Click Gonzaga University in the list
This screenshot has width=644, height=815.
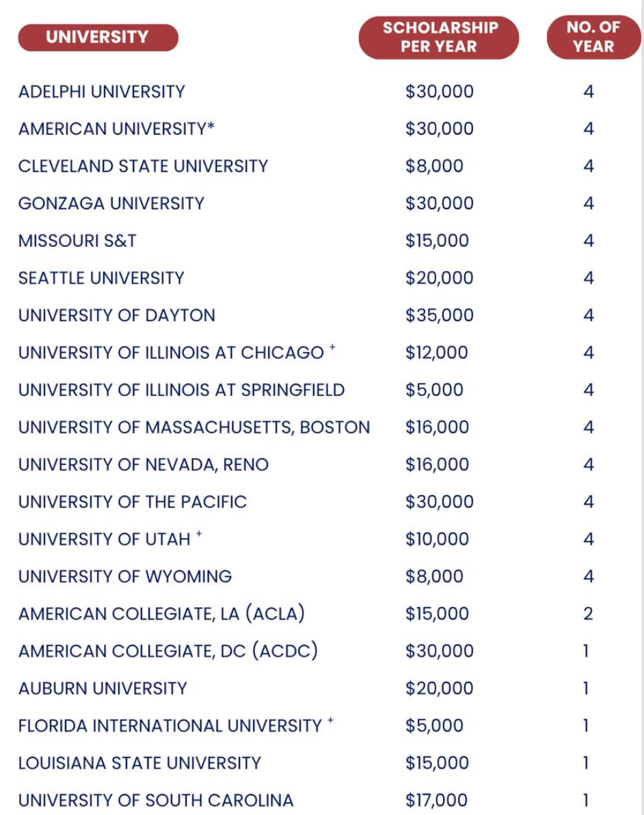pyautogui.click(x=111, y=204)
